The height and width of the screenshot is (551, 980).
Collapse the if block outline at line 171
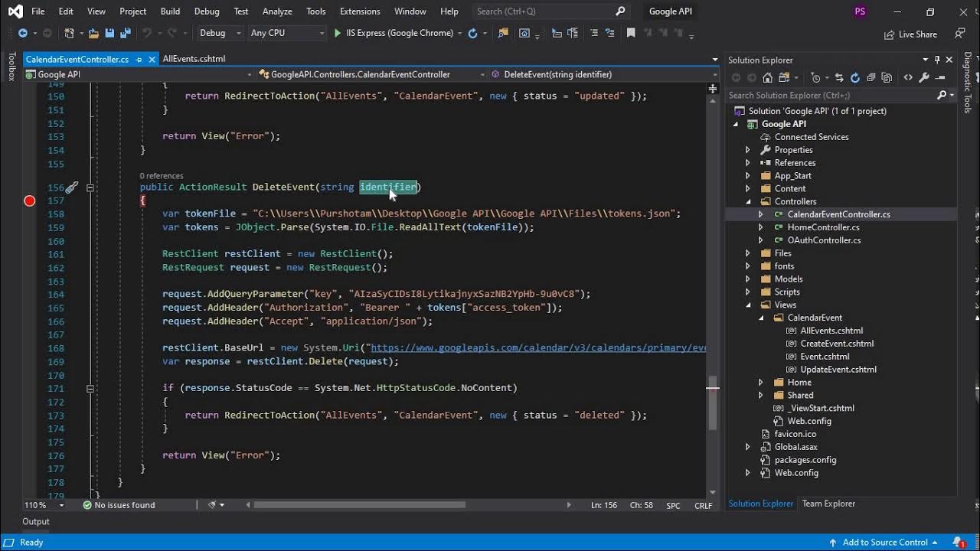coord(90,389)
